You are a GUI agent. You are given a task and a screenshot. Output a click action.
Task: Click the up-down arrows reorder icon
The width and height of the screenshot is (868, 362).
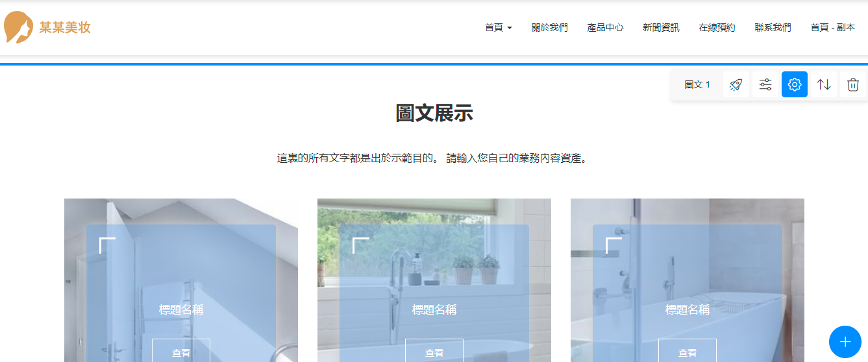coord(824,84)
